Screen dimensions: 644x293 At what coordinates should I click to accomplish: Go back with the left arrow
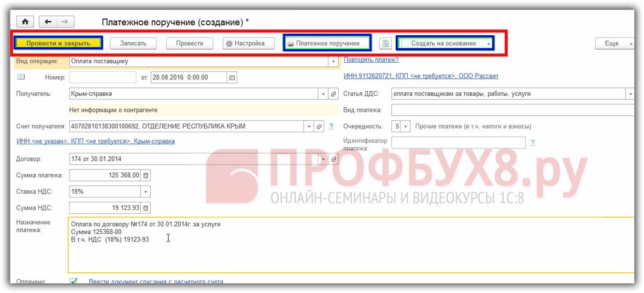point(48,22)
